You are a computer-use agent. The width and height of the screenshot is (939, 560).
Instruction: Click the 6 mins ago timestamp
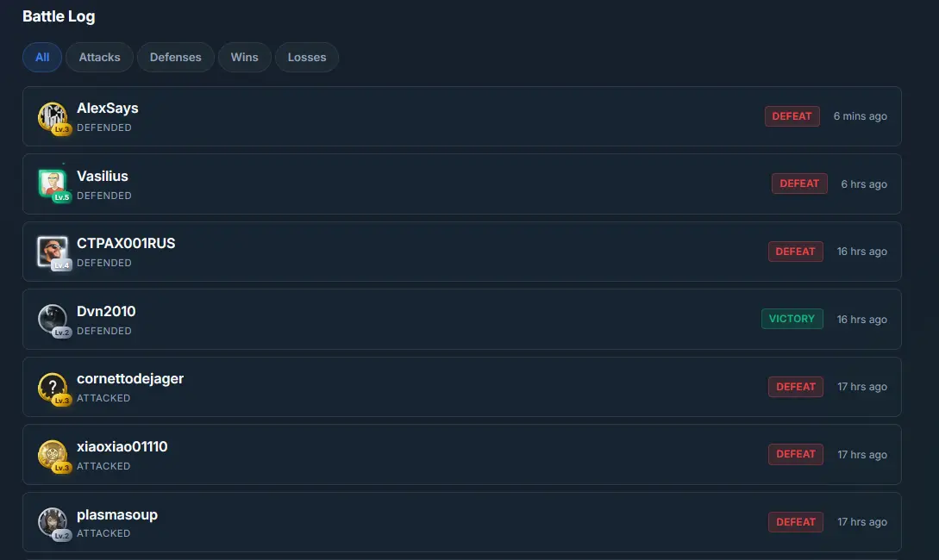tap(860, 116)
